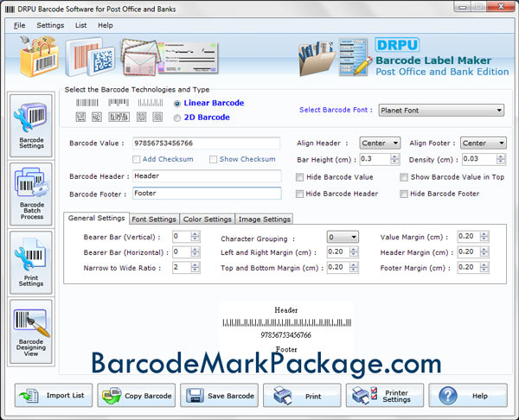This screenshot has width=519, height=420.
Task: Switch to the Barcode Designing View
Action: click(x=31, y=332)
